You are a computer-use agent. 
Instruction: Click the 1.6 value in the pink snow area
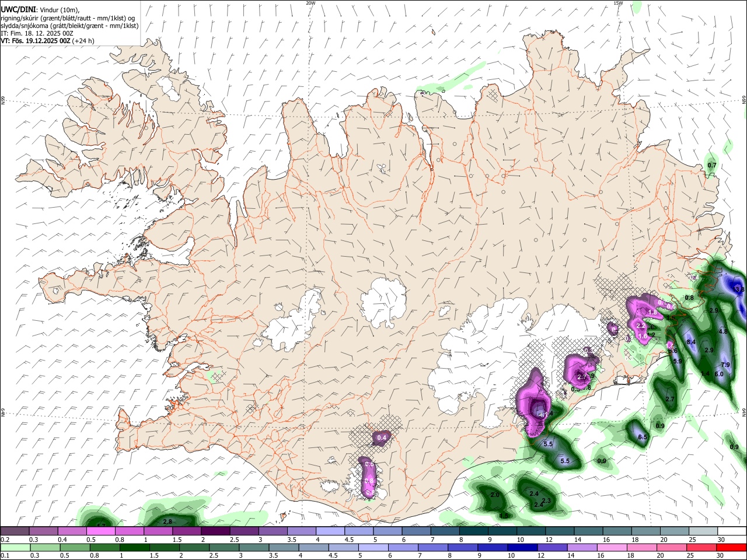[643, 337]
